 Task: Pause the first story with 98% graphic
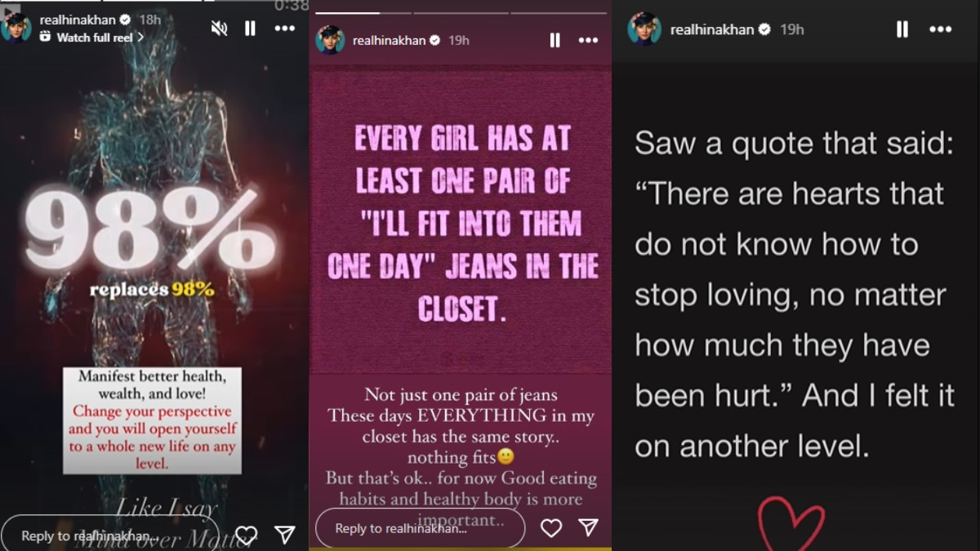click(x=250, y=29)
